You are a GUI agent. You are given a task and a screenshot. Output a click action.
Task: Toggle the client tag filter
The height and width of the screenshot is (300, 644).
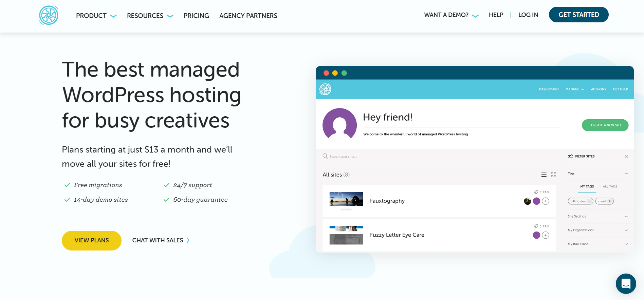tap(604, 201)
